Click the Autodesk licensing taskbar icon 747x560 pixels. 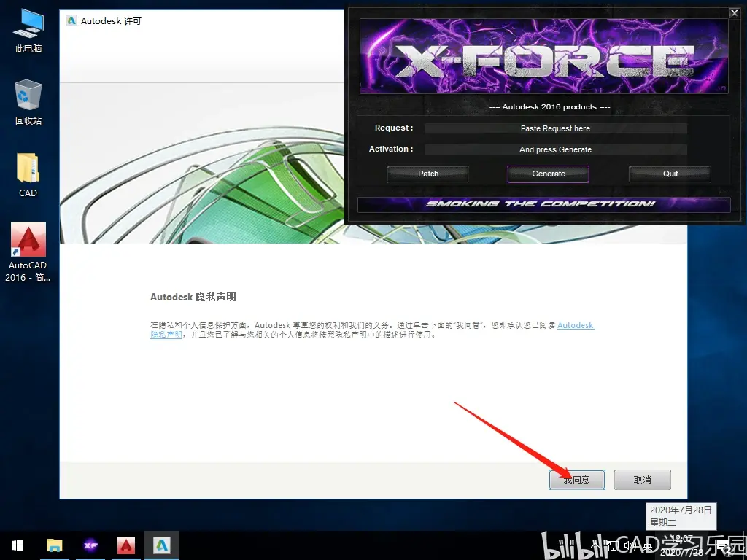162,545
